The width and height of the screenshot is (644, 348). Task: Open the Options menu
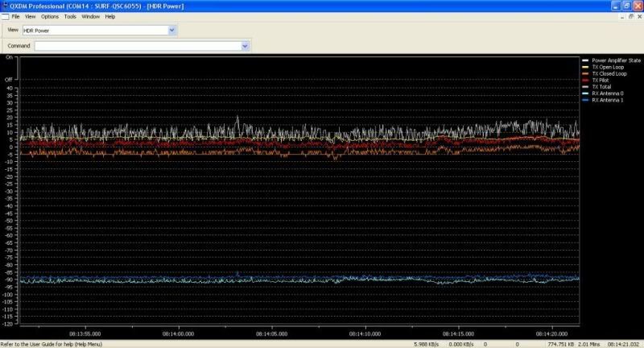50,17
